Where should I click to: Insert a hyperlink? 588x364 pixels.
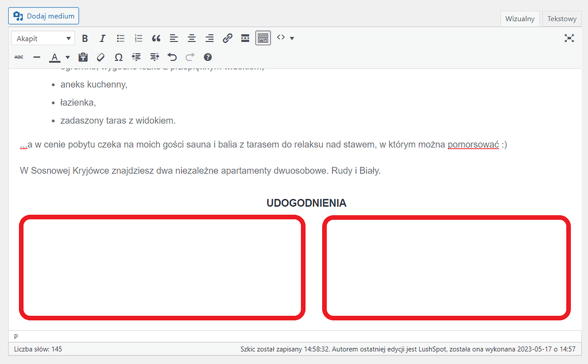coord(227,38)
